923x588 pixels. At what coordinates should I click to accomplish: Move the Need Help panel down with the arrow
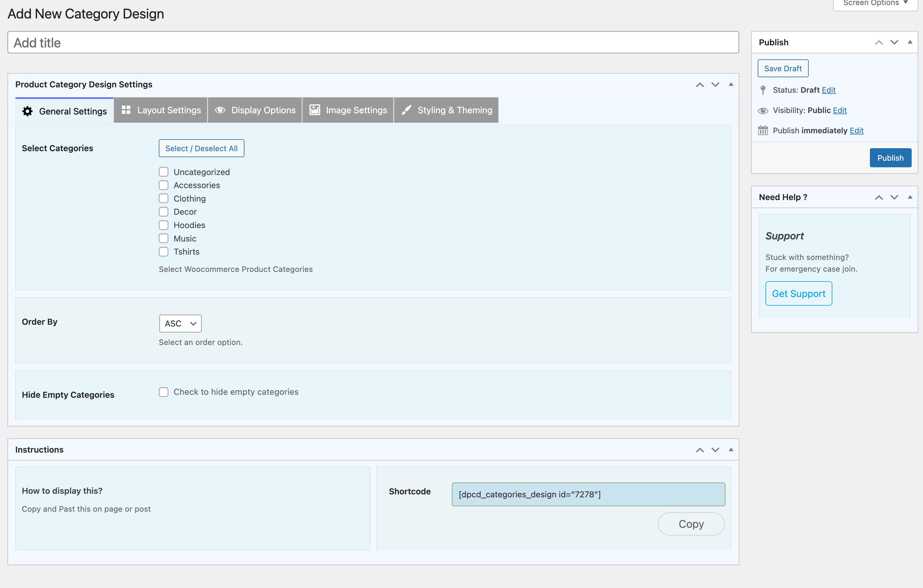(894, 197)
